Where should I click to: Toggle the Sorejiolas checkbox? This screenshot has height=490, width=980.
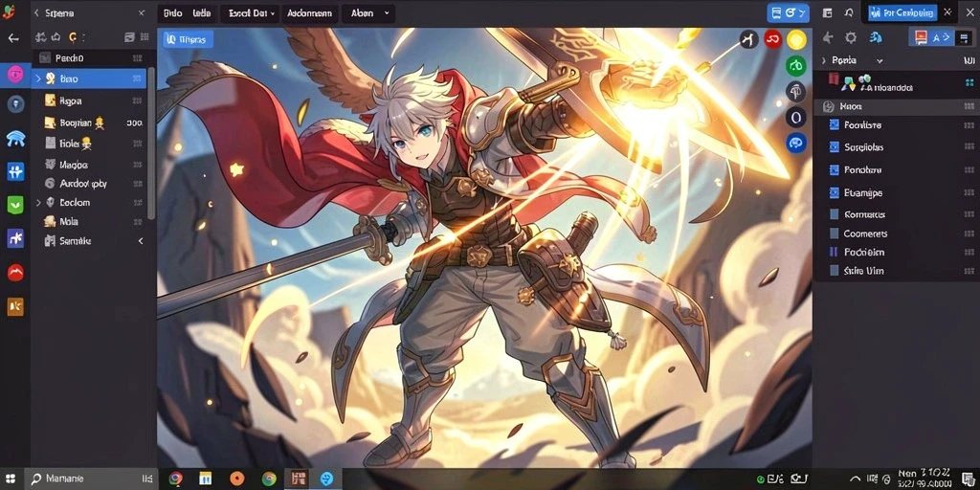coord(834,147)
